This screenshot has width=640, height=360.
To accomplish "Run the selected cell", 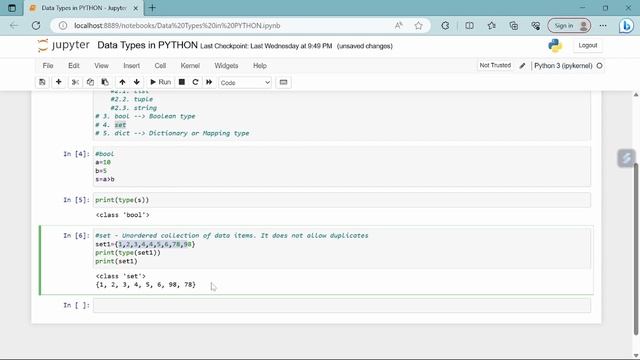I will (x=160, y=82).
